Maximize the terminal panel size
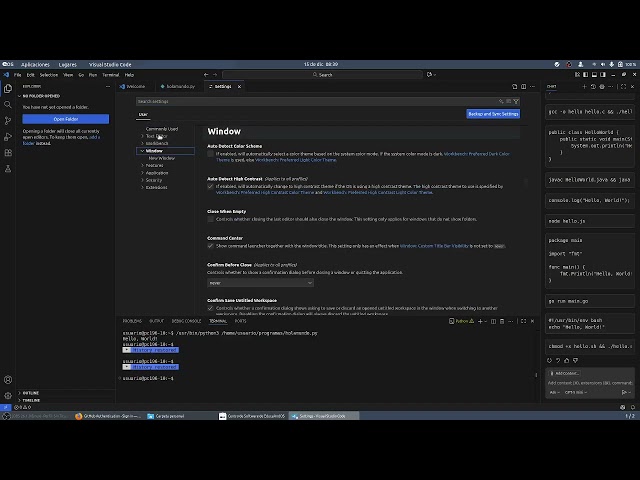This screenshot has height=480, width=640. (524, 321)
